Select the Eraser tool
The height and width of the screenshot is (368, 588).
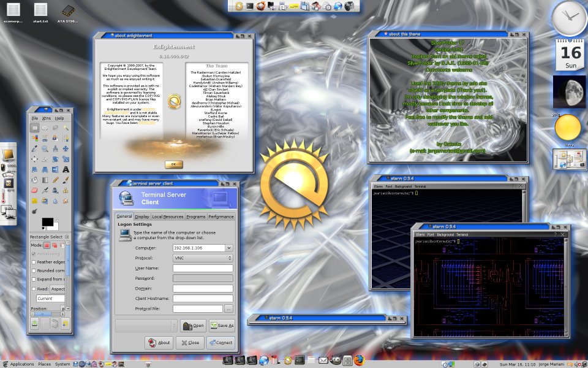pyautogui.click(x=34, y=190)
